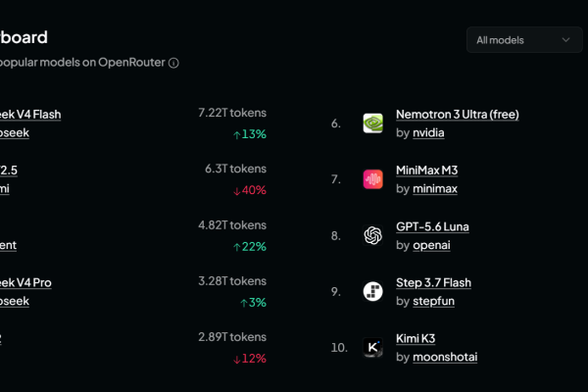Visit the nvidia author page link
The width and height of the screenshot is (588, 392).
coord(428,133)
